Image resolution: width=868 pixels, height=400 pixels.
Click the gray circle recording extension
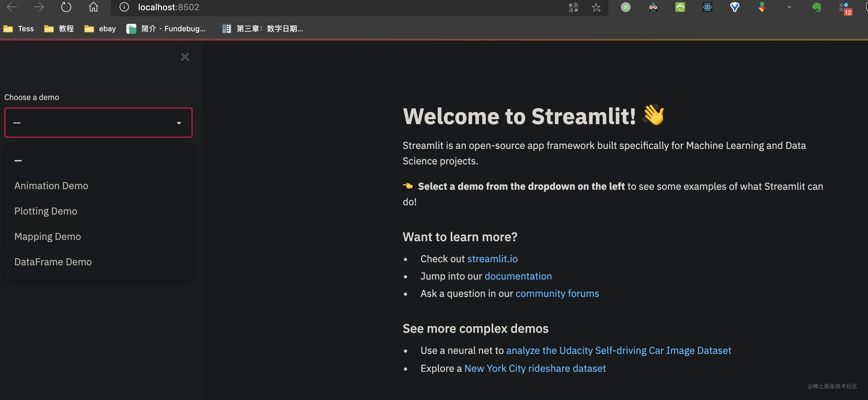(626, 7)
